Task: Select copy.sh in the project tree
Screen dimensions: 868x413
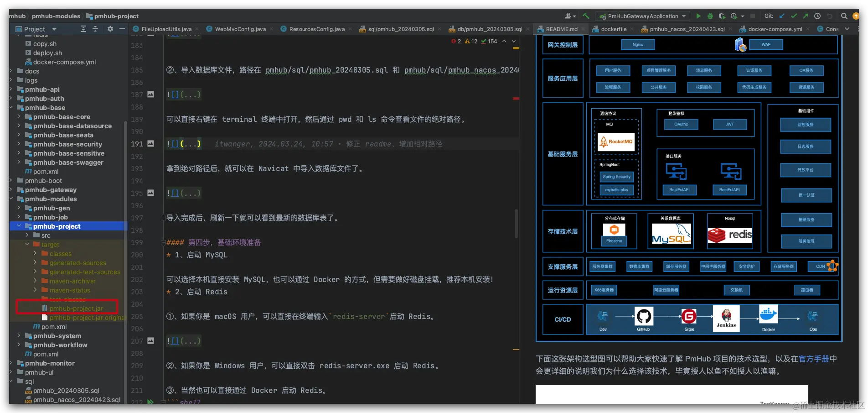Action: click(x=45, y=44)
